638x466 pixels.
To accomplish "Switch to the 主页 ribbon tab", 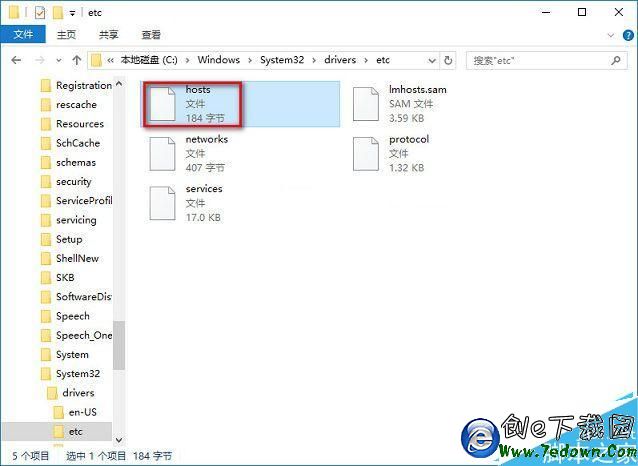I will point(66,35).
